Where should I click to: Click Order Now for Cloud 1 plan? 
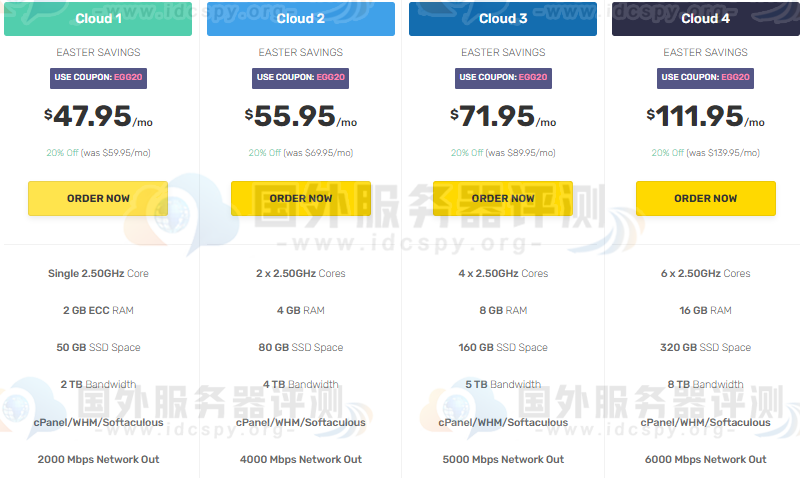(x=98, y=198)
